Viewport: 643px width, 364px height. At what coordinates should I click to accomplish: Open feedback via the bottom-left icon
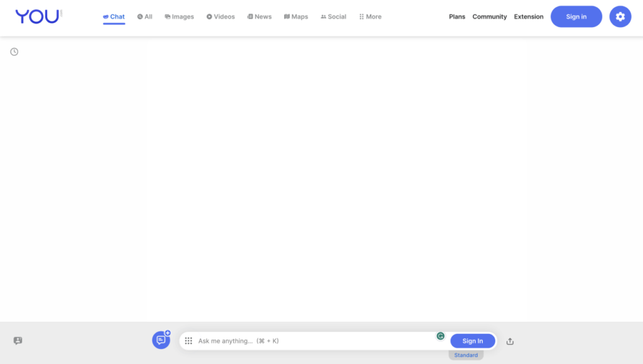click(18, 341)
